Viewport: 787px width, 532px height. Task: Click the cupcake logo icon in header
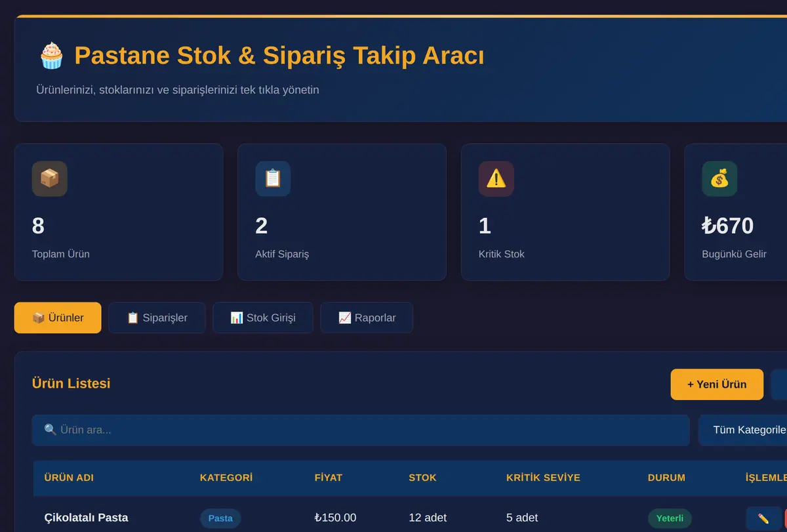point(51,56)
